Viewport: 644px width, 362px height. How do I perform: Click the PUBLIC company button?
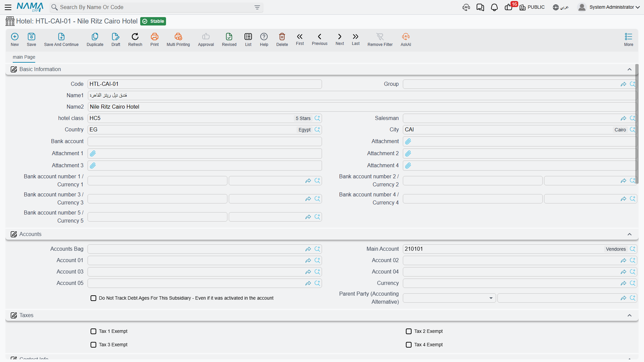pyautogui.click(x=532, y=7)
